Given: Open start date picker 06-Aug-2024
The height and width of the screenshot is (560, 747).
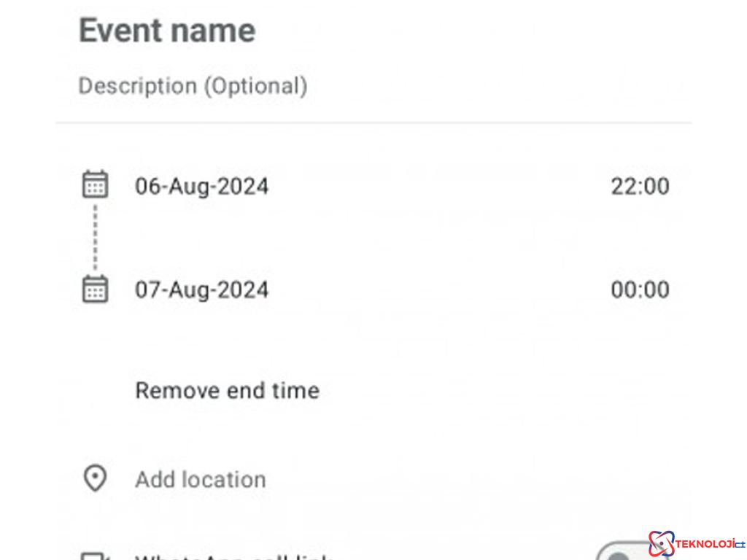Looking at the screenshot, I should tap(202, 187).
